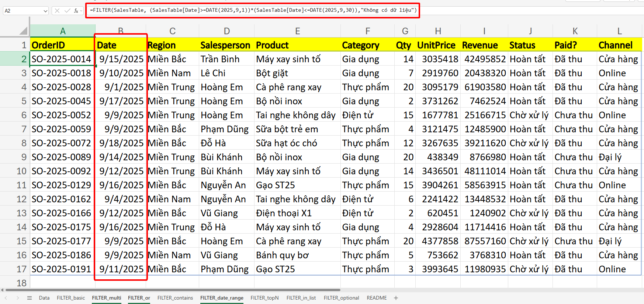Image resolution: width=644 pixels, height=304 pixels.
Task: Click the previous sheet navigation arrow
Action: pos(6,298)
